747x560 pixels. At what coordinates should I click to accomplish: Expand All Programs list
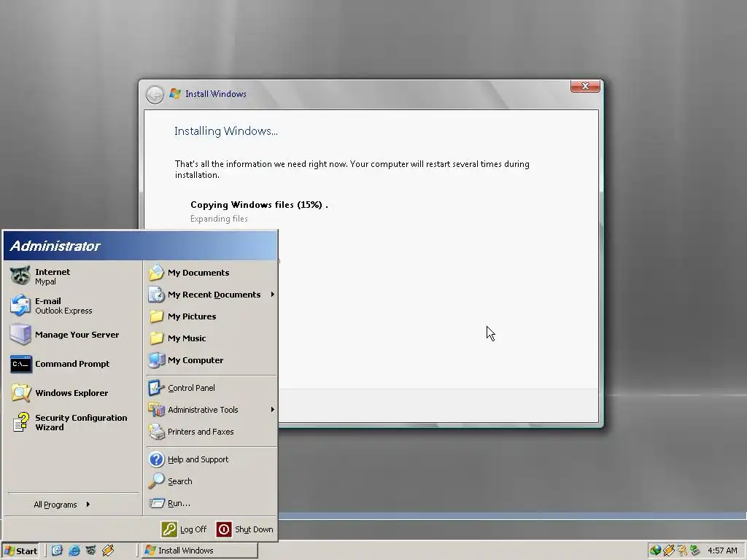click(62, 505)
